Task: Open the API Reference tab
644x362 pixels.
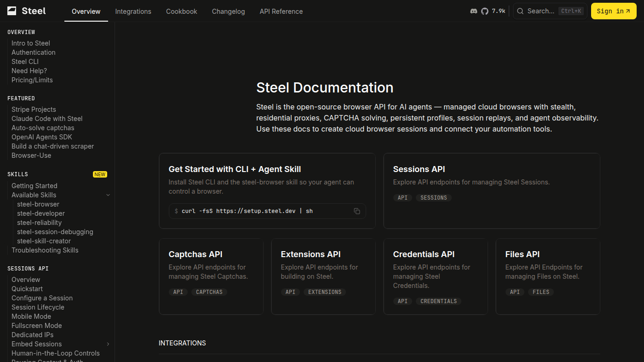Action: [x=282, y=11]
